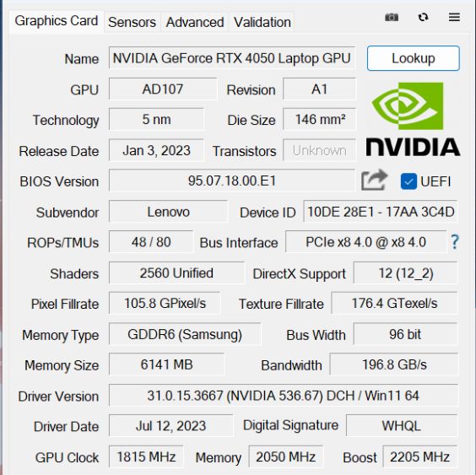The width and height of the screenshot is (476, 475).
Task: Click the Memory Type GDDR6 field
Action: click(185, 334)
